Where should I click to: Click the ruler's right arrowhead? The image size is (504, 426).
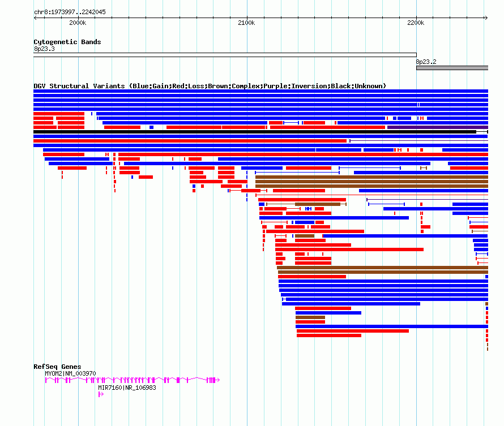[x=486, y=18]
